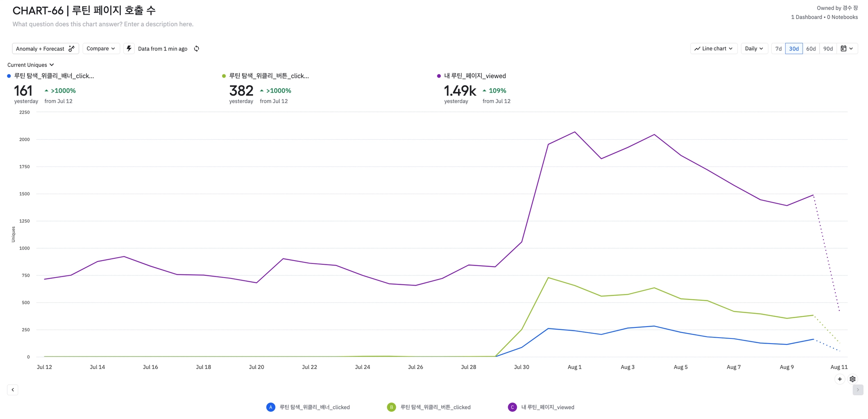Viewport: 868px width, 419px height.
Task: Refresh chart data with the reload icon
Action: (x=197, y=49)
